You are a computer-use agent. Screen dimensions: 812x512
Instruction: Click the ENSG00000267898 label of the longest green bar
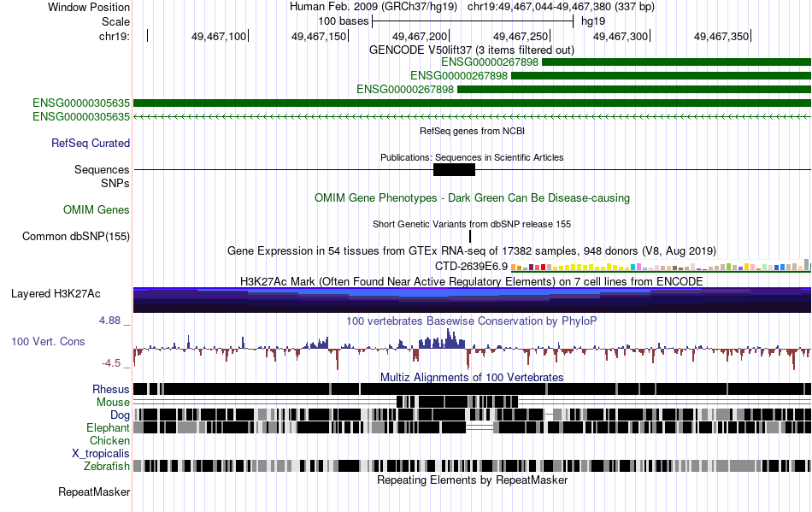[x=405, y=89]
